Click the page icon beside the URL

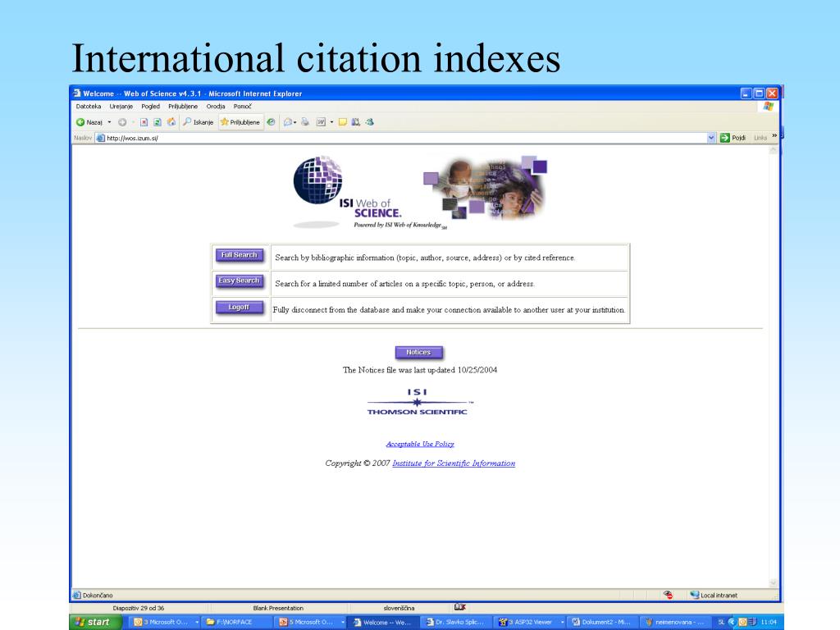(x=100, y=138)
